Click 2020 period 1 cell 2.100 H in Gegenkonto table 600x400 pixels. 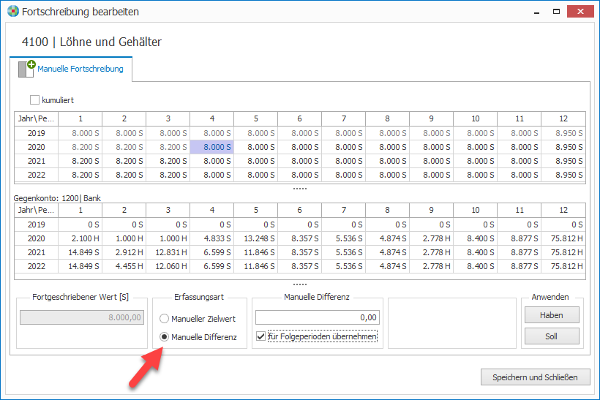tap(80, 238)
